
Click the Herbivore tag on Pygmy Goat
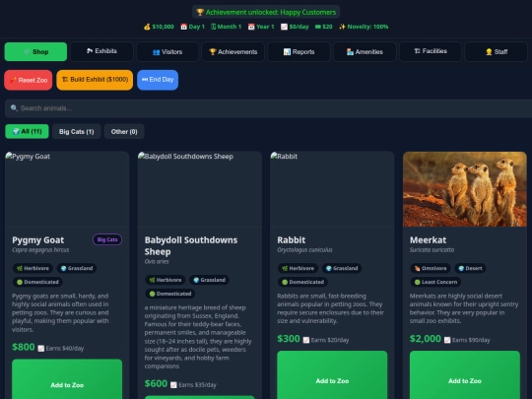(x=33, y=268)
